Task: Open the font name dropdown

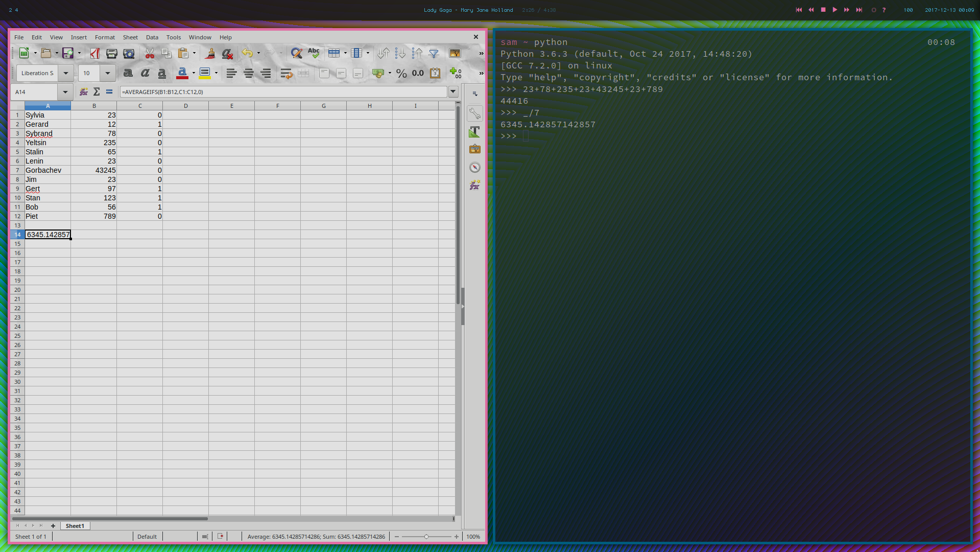Action: [x=66, y=73]
